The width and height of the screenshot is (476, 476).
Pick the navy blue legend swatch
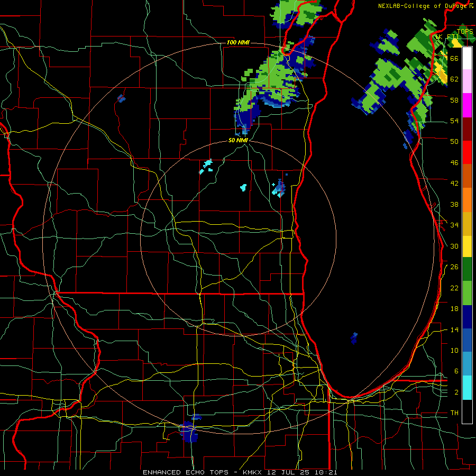[x=467, y=317]
